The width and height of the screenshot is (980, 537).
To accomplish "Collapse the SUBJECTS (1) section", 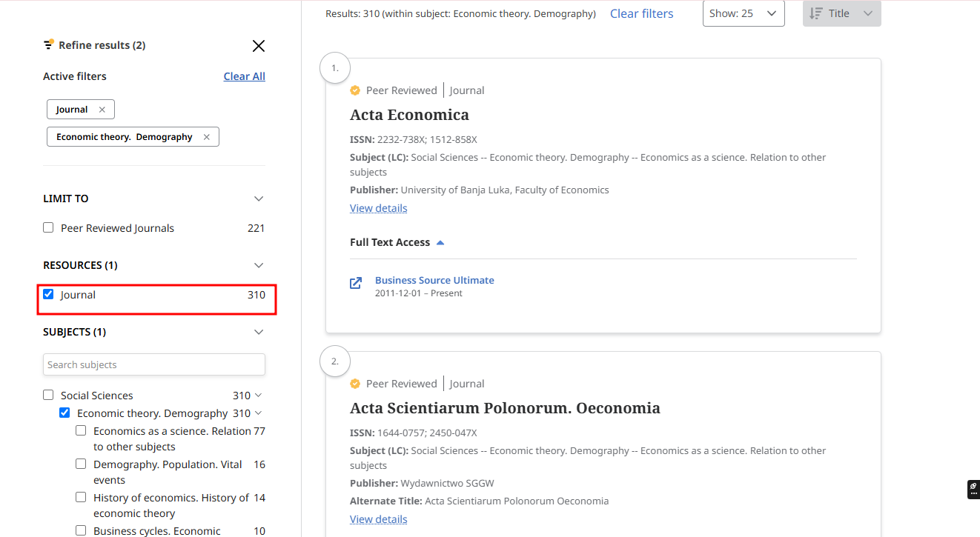I will [258, 332].
